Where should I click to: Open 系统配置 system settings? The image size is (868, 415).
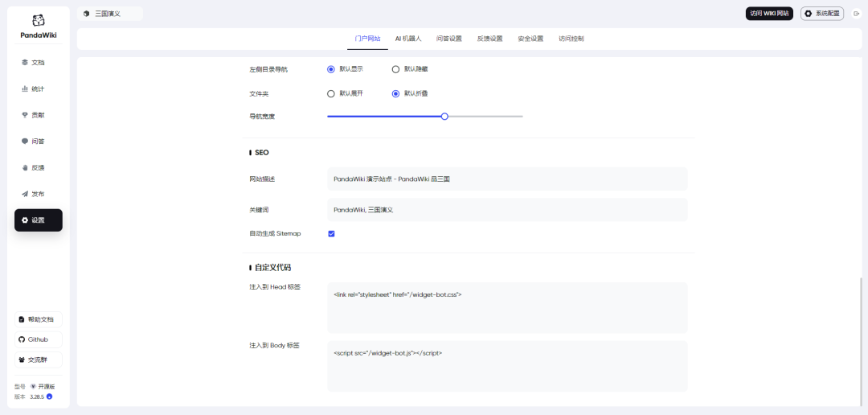click(x=821, y=14)
